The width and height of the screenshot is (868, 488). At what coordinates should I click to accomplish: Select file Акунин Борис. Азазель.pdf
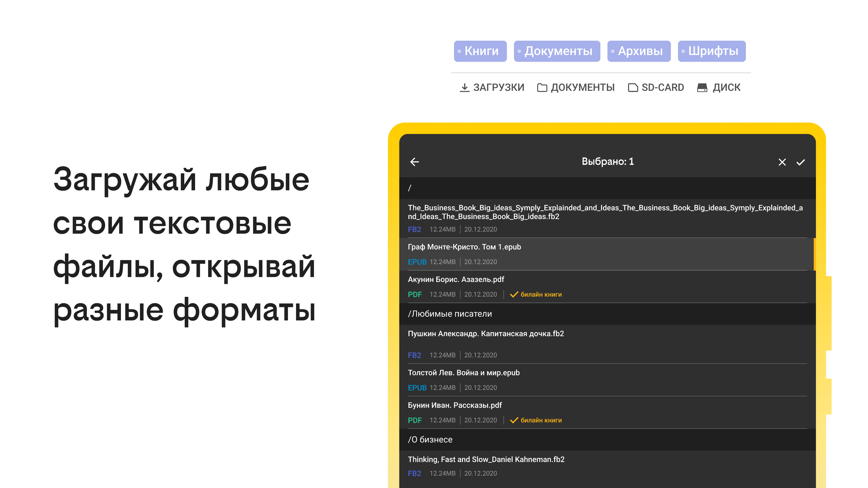pos(607,287)
